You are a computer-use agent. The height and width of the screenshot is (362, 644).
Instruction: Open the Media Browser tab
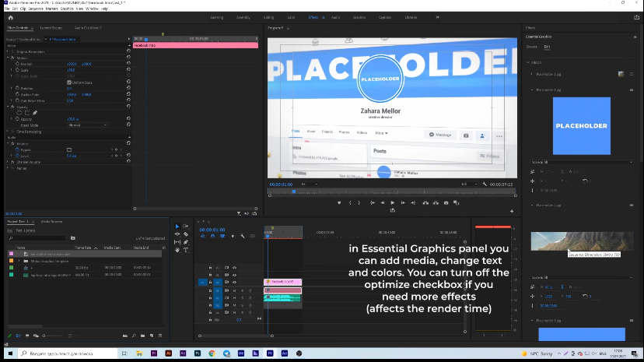point(52,221)
